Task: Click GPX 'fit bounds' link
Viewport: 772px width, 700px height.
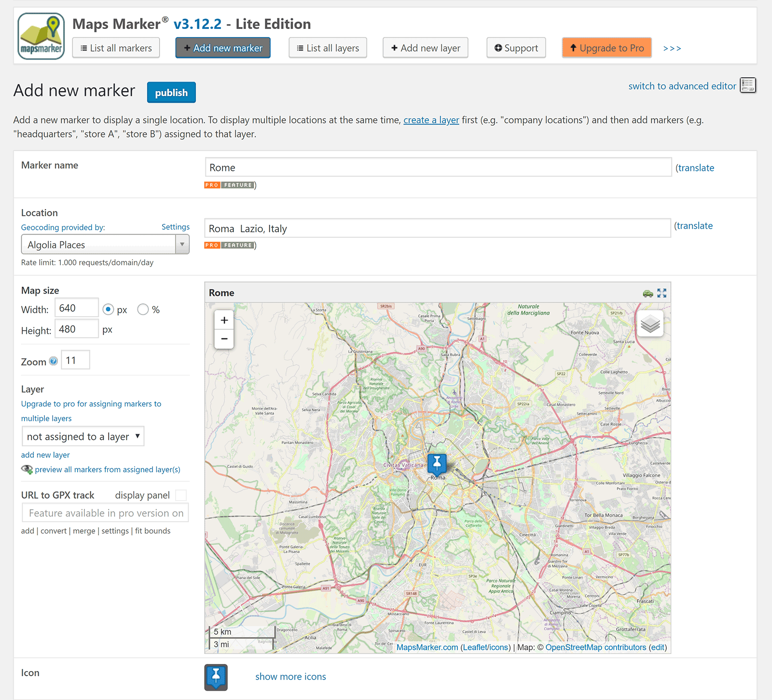Action: tap(152, 531)
